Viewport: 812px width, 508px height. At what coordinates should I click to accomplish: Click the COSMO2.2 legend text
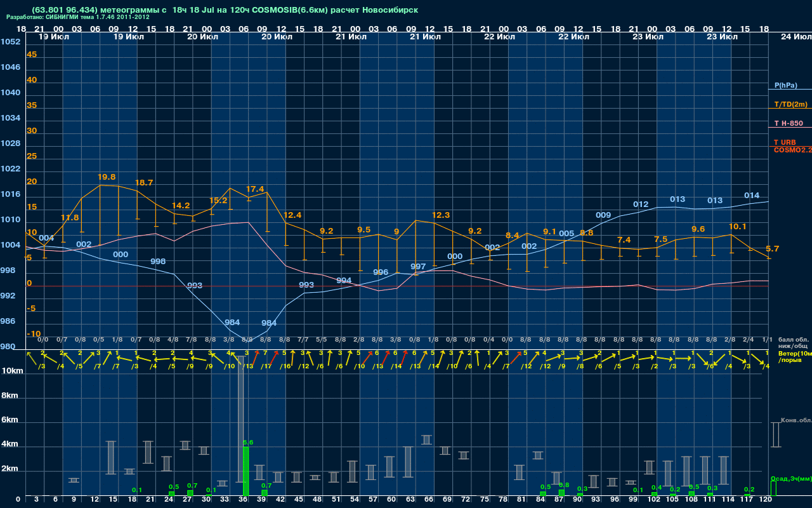tap(792, 150)
